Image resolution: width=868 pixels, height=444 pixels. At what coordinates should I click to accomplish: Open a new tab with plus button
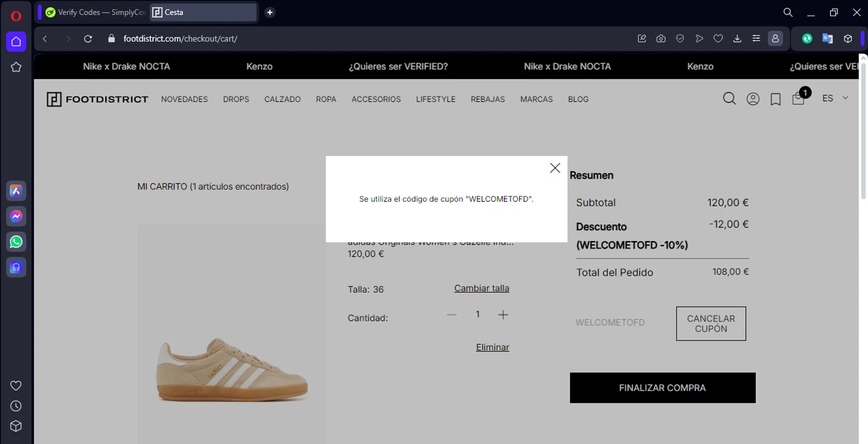coord(270,12)
